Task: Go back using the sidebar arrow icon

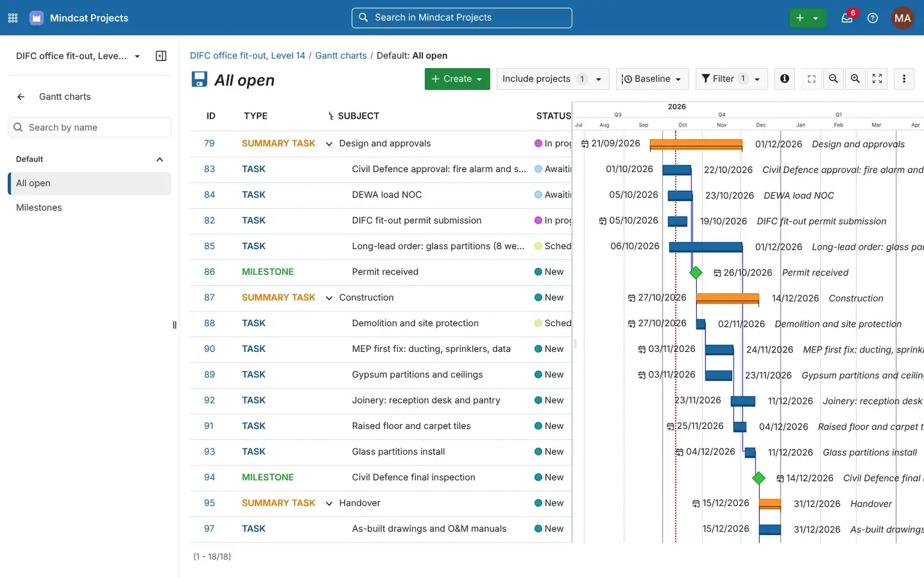Action: (21, 96)
